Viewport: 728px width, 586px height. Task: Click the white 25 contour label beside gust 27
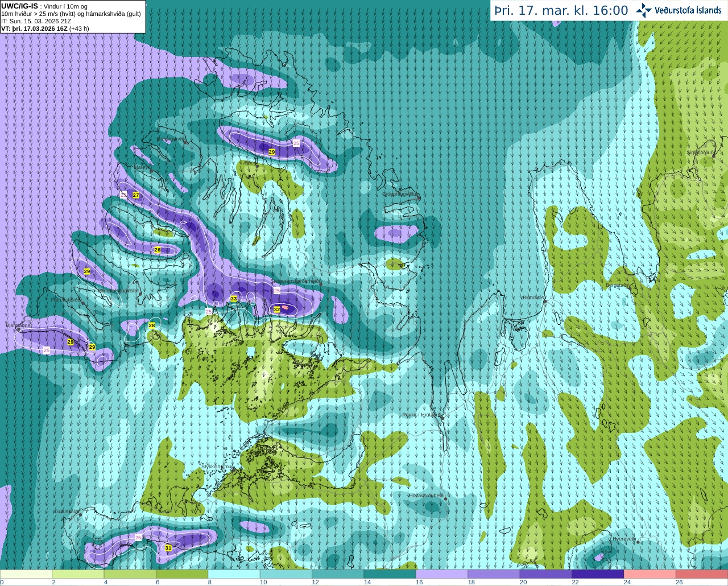click(x=124, y=195)
